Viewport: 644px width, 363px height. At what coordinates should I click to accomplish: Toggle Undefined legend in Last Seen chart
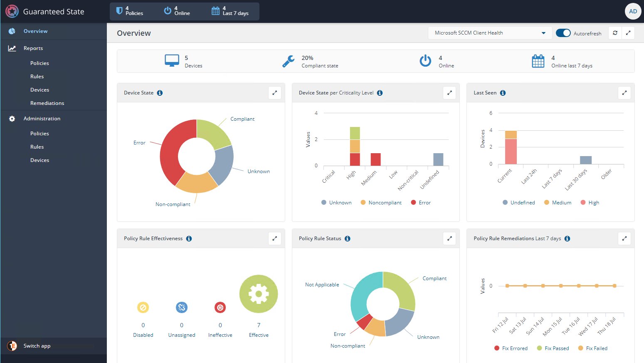519,203
